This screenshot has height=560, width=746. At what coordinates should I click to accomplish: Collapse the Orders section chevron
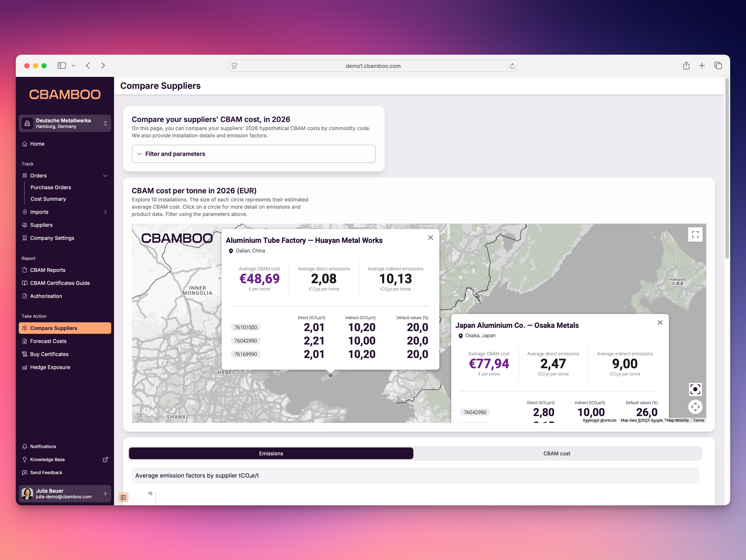(x=105, y=176)
